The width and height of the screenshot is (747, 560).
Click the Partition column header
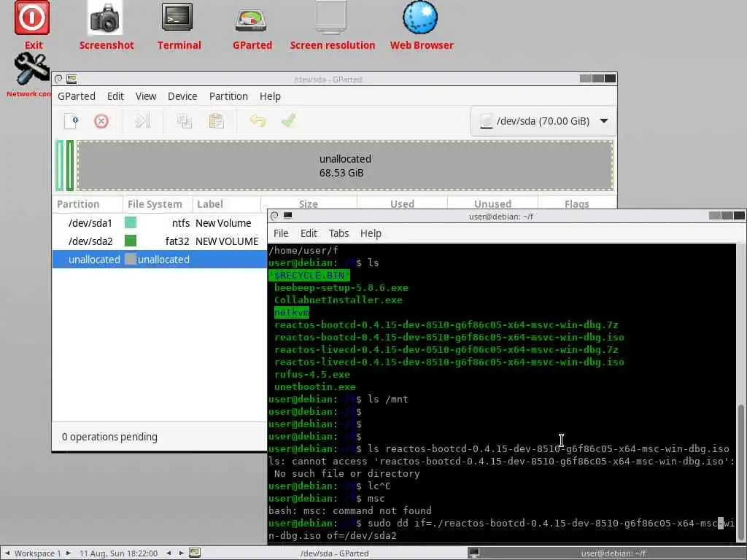[88, 204]
